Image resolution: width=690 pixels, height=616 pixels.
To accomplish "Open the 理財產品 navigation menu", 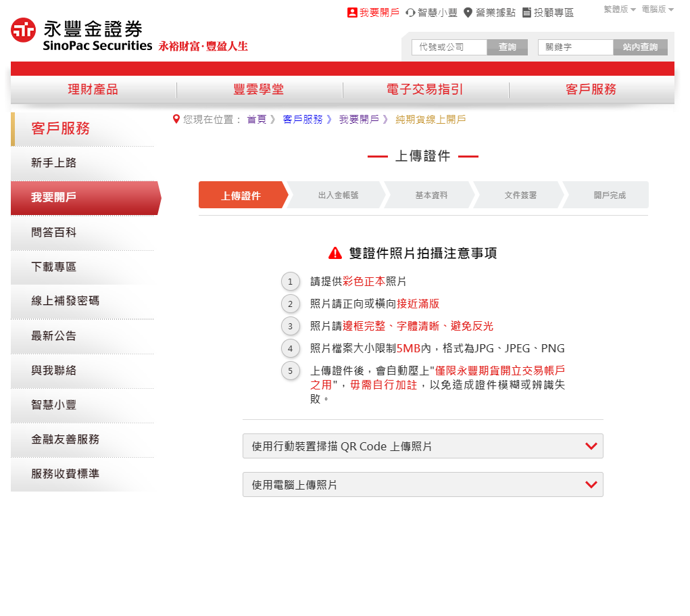I will 93,89.
